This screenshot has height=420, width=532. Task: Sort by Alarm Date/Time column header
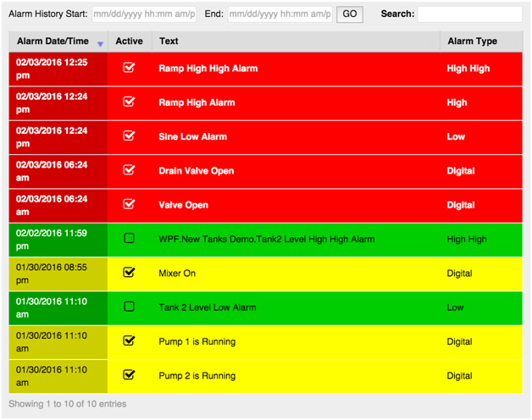(x=58, y=41)
